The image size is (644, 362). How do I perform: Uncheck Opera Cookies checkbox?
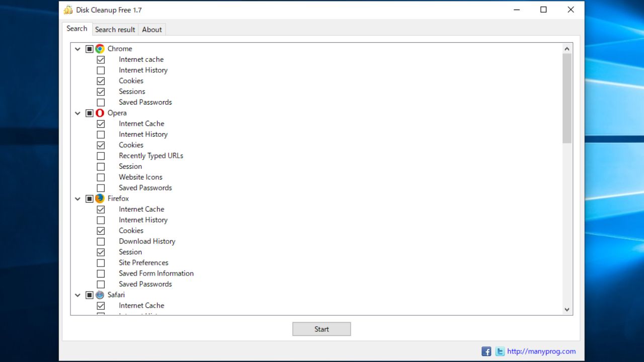(x=101, y=145)
